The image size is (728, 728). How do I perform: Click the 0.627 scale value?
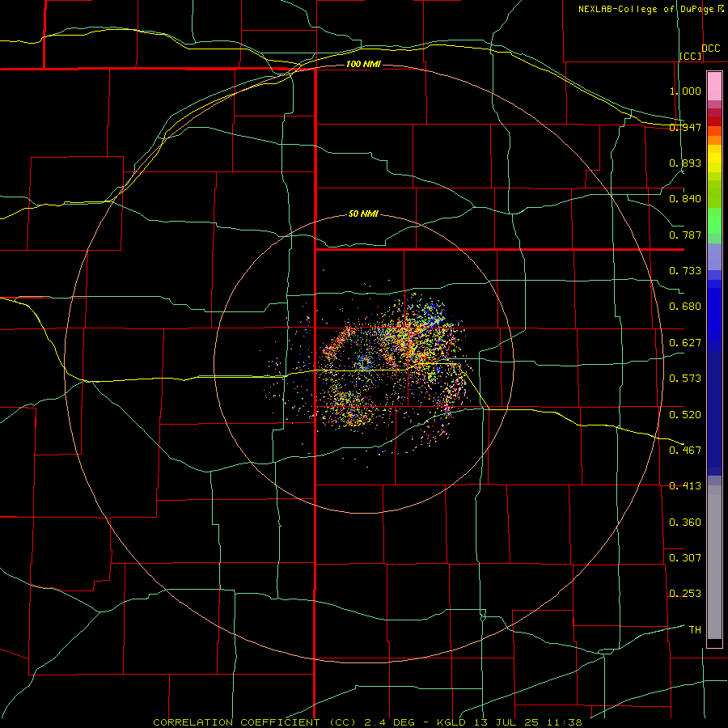point(685,343)
